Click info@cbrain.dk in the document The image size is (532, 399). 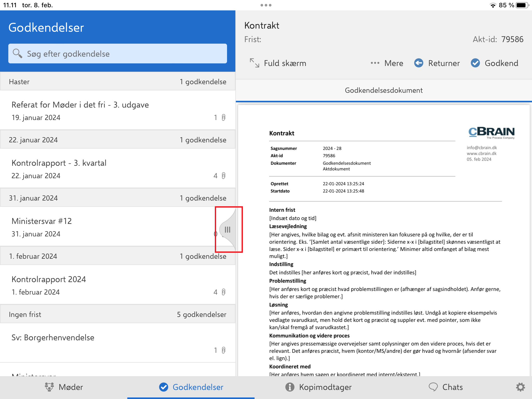point(482,148)
